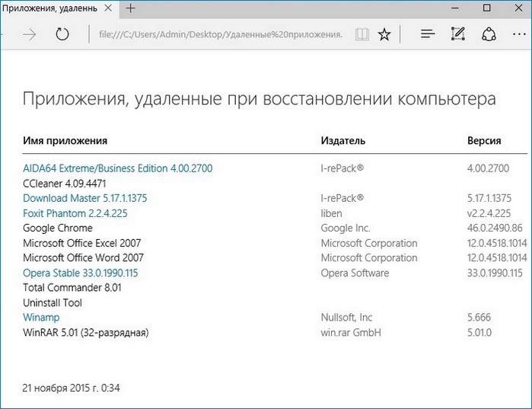Click version 46.0.2490.86
This screenshot has width=532, height=409.
coord(495,228)
